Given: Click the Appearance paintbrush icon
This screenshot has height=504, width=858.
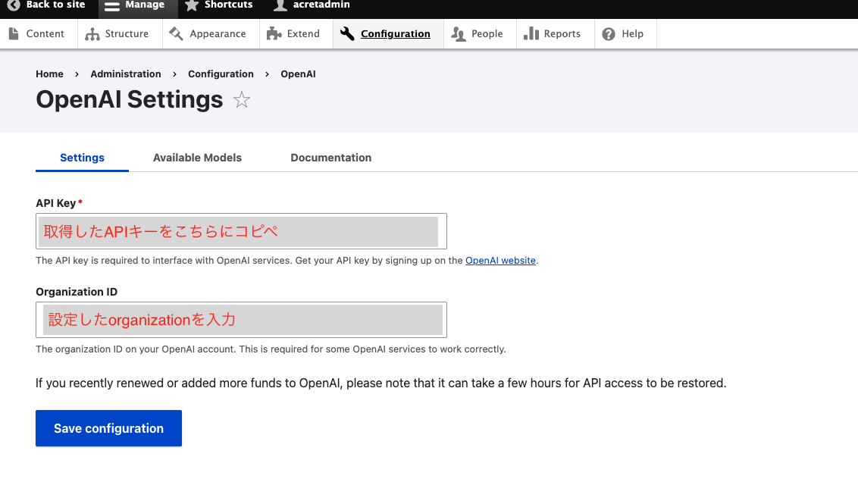Looking at the screenshot, I should click(x=176, y=34).
